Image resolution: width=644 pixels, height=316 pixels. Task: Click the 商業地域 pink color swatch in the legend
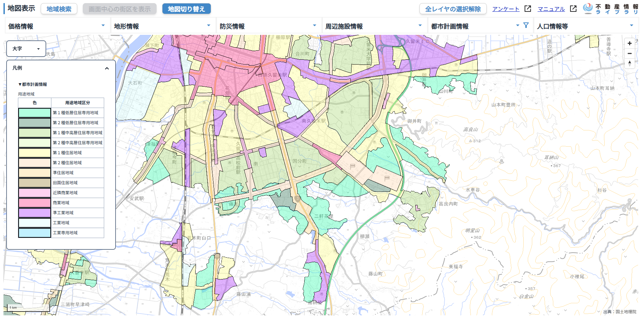coord(34,203)
